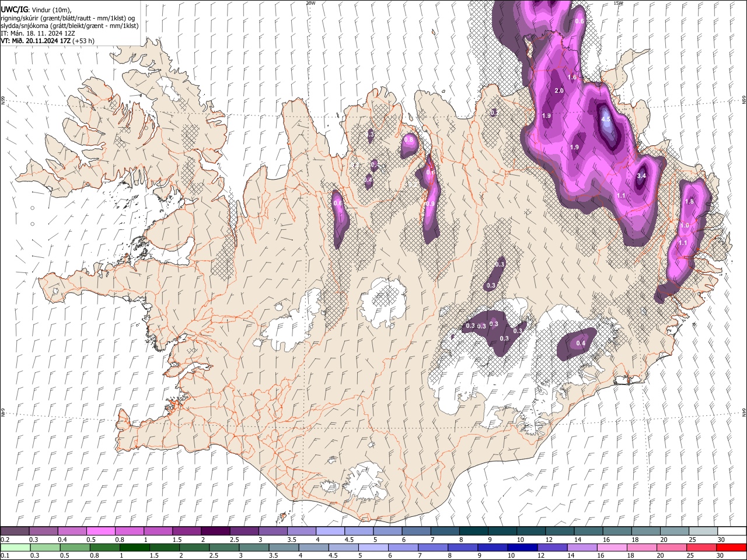
Task: Click the 1.6 snowfall value on the map
Action: point(572,77)
